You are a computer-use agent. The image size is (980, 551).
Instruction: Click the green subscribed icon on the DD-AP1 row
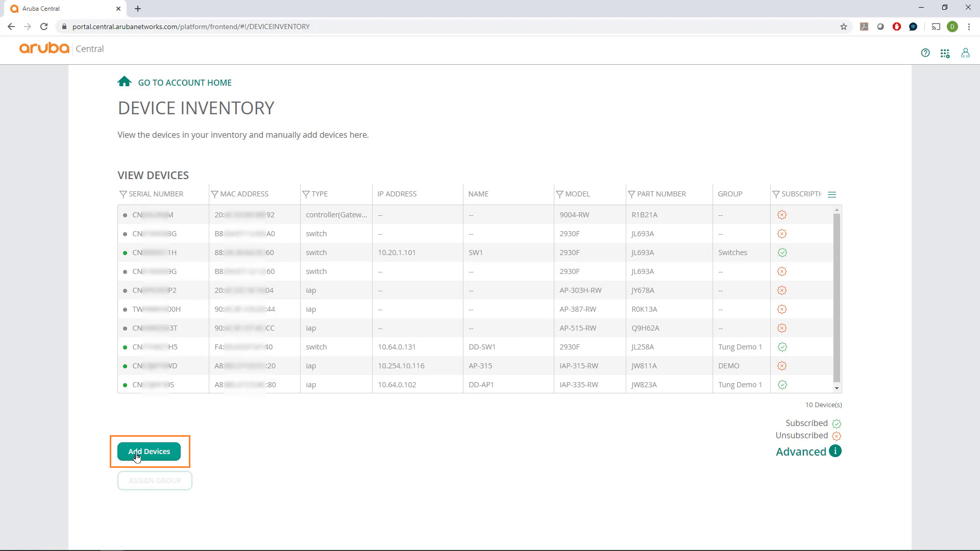pos(782,385)
